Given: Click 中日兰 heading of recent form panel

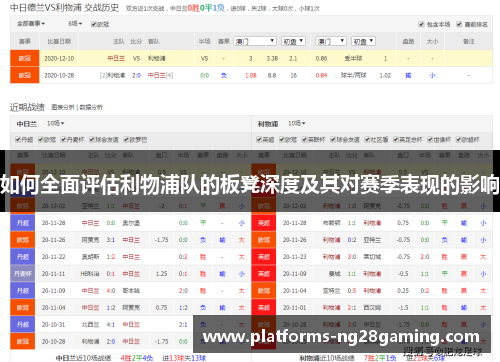Looking at the screenshot, I should point(27,124).
